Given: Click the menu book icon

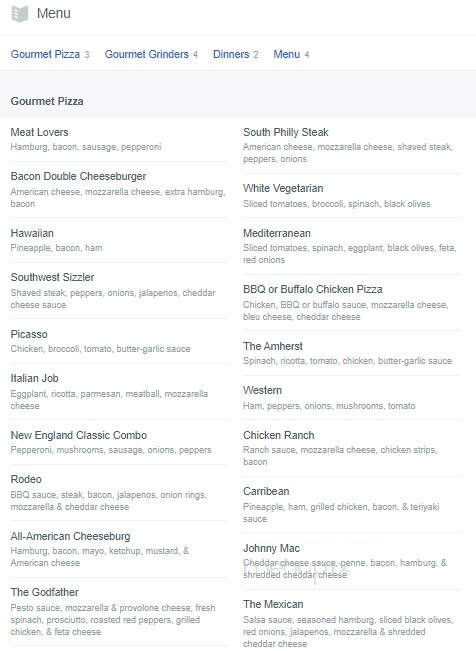Looking at the screenshot, I should point(20,14).
